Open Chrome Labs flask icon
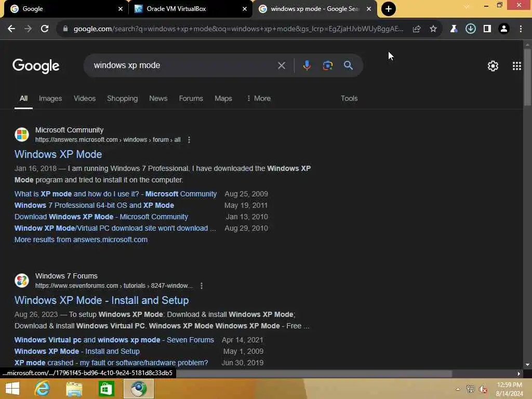Screen dimensions: 532x399 (x=454, y=29)
